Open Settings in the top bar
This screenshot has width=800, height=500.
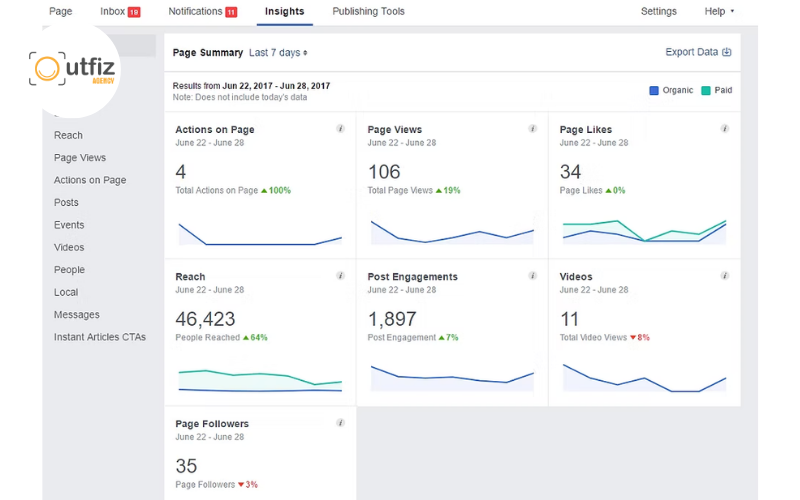pos(658,12)
